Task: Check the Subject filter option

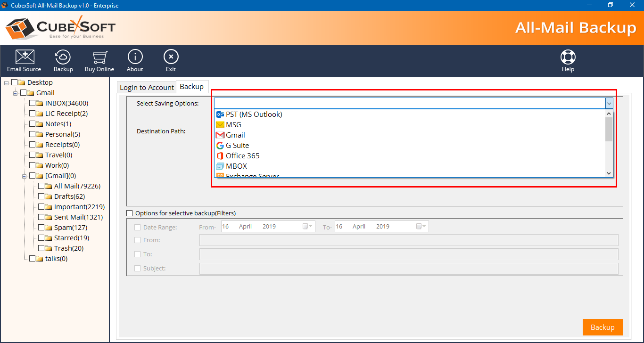Action: [x=138, y=269]
